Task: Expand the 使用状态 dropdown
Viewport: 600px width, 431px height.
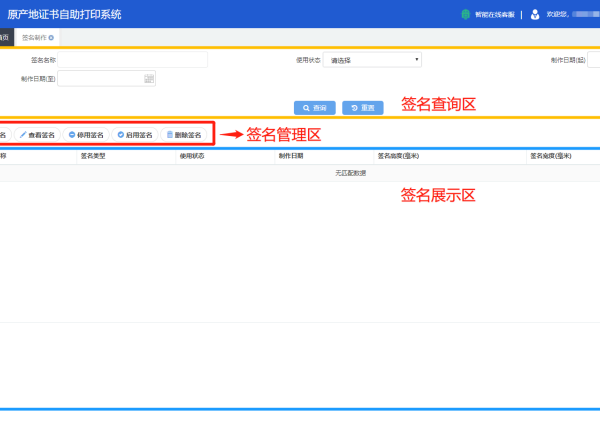Action: point(372,60)
